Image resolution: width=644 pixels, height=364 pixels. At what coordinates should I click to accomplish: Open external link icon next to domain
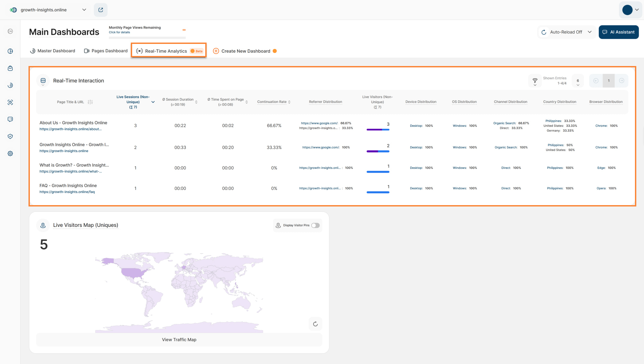point(101,10)
